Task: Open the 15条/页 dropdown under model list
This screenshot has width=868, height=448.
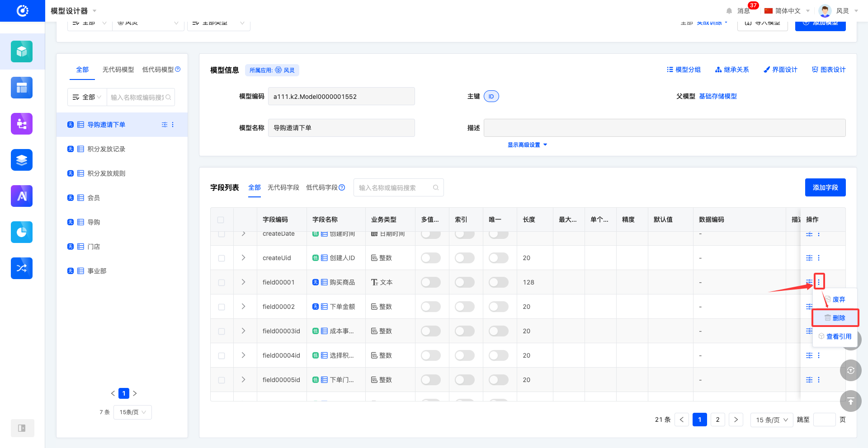Action: point(132,412)
